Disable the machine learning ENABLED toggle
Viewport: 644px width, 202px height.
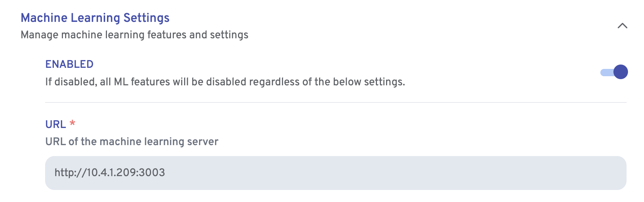pyautogui.click(x=614, y=72)
